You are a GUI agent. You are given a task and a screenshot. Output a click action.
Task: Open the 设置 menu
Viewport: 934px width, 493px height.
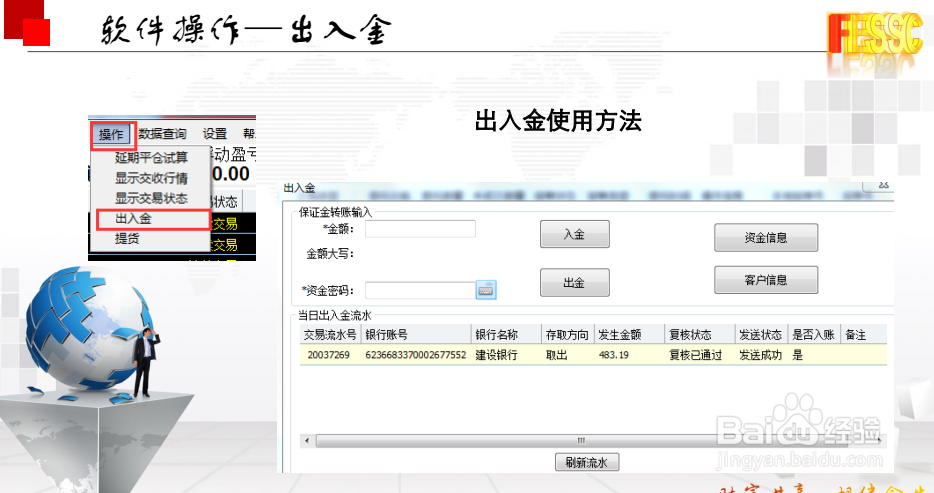point(214,135)
